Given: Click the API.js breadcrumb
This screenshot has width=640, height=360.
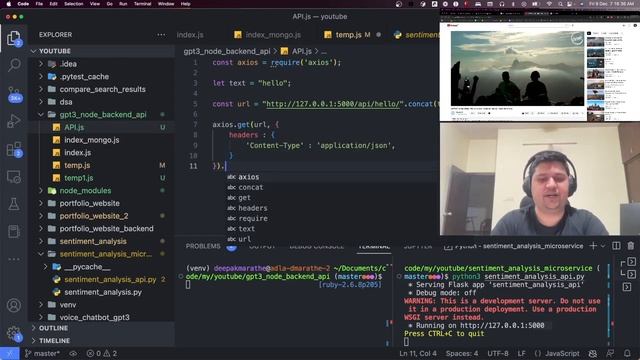Looking at the screenshot, I should [302, 51].
